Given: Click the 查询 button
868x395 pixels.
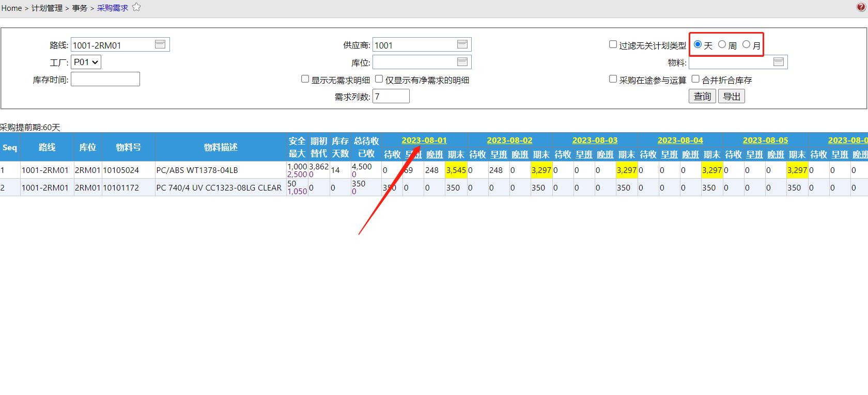Looking at the screenshot, I should [702, 97].
